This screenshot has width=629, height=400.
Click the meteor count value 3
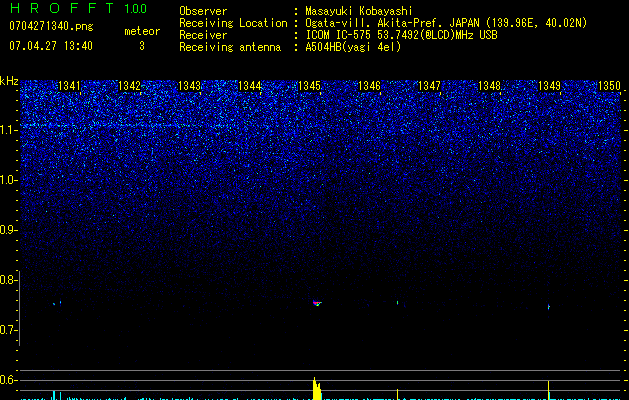(x=142, y=46)
